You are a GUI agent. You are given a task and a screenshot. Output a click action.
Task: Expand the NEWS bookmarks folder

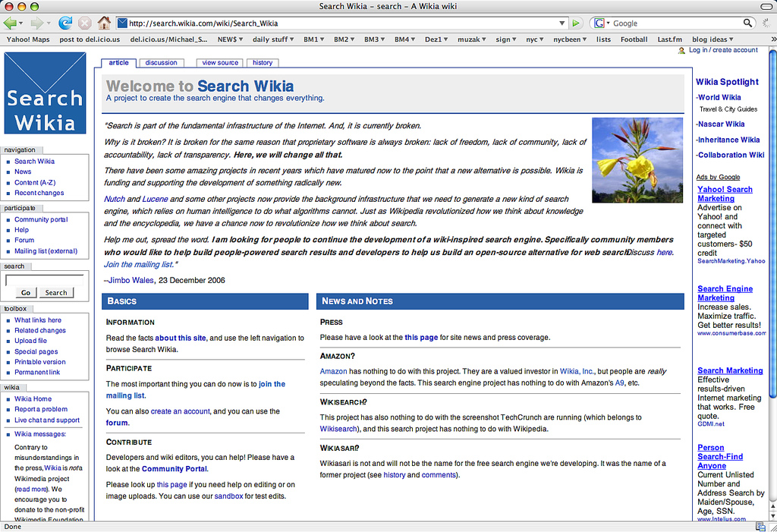[230, 39]
